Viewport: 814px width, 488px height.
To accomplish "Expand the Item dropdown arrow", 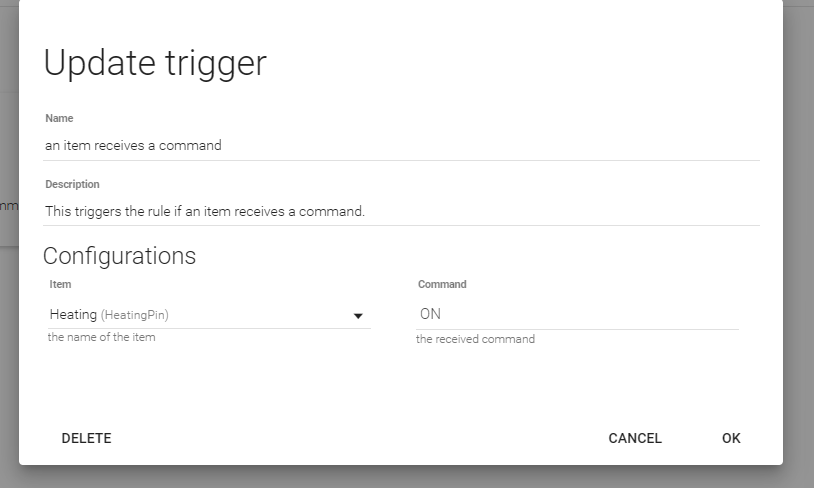I will [358, 316].
